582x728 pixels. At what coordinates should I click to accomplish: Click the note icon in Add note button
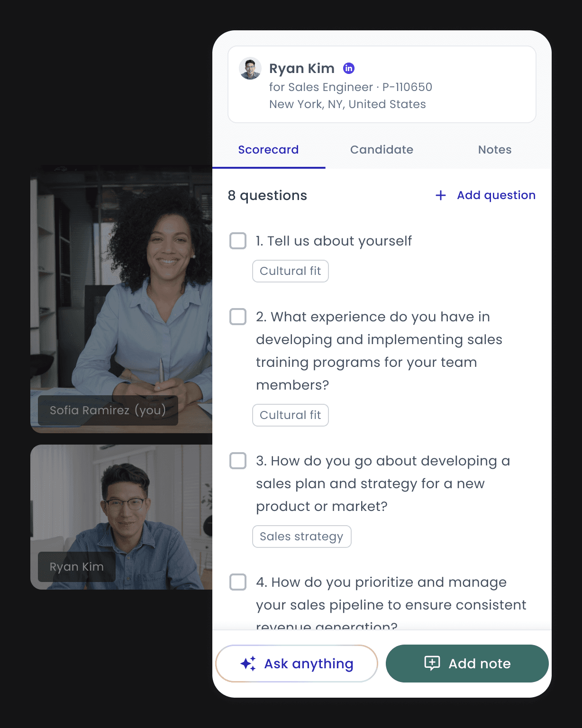pos(432,663)
